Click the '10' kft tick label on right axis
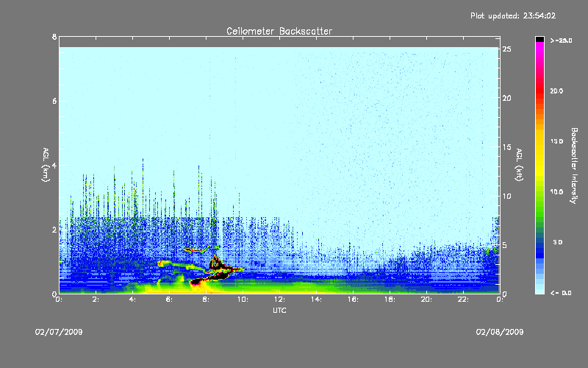This screenshot has height=368, width=588. (x=506, y=196)
